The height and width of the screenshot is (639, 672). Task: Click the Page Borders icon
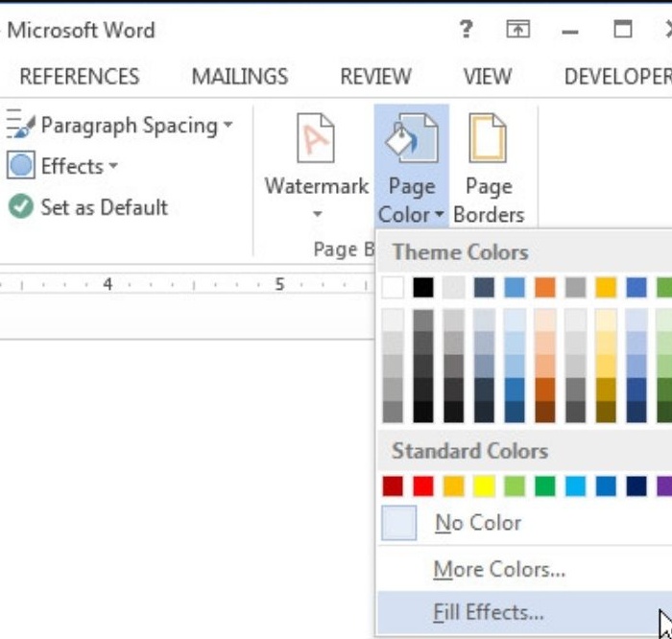point(488,138)
